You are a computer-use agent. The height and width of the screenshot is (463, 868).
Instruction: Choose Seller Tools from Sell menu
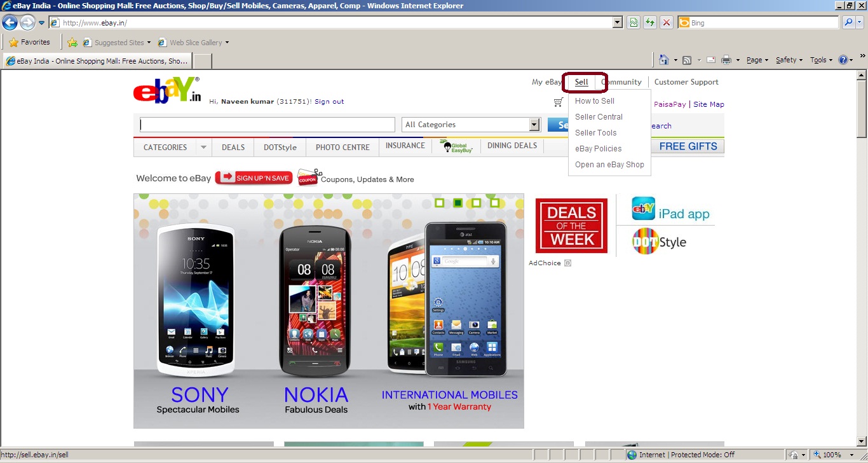596,133
